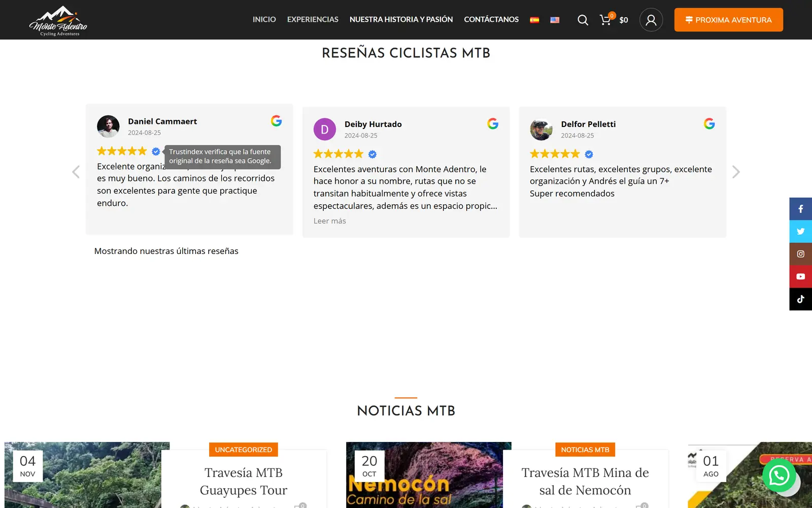Image resolution: width=812 pixels, height=508 pixels.
Task: Open the Twitter social sidebar icon
Action: [x=801, y=232]
